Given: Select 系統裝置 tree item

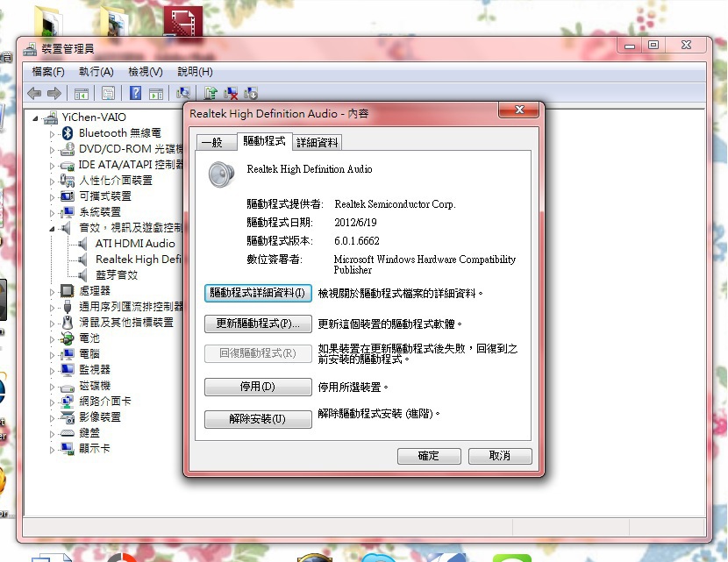Looking at the screenshot, I should [x=100, y=212].
